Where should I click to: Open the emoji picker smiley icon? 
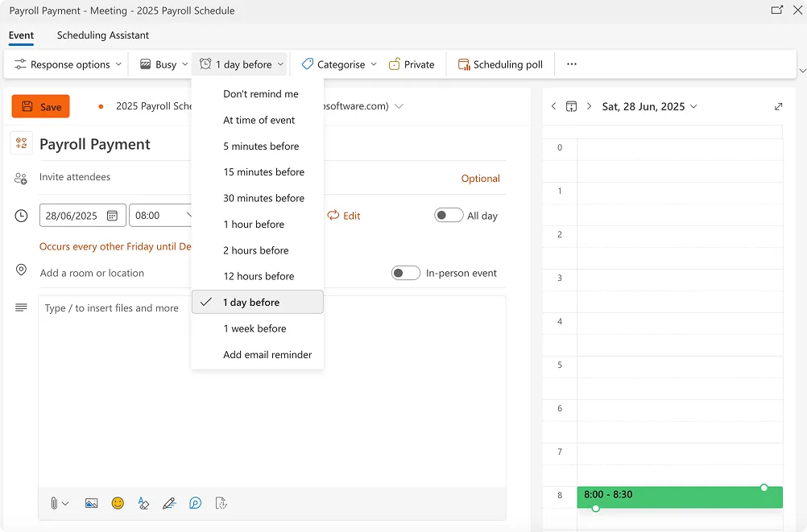coord(118,503)
